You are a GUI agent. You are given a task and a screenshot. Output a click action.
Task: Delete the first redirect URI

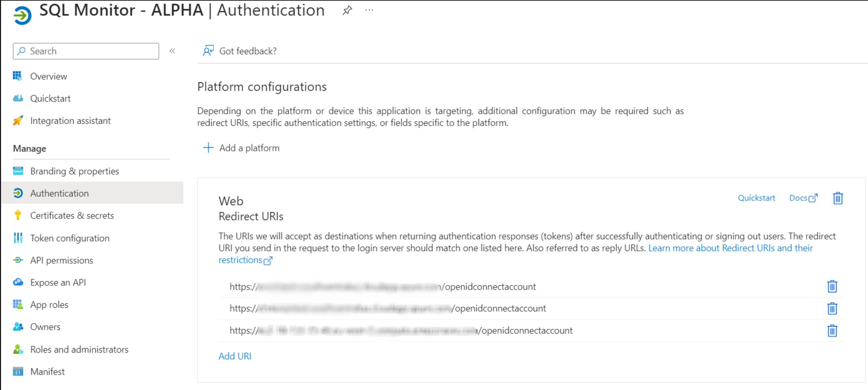point(832,286)
